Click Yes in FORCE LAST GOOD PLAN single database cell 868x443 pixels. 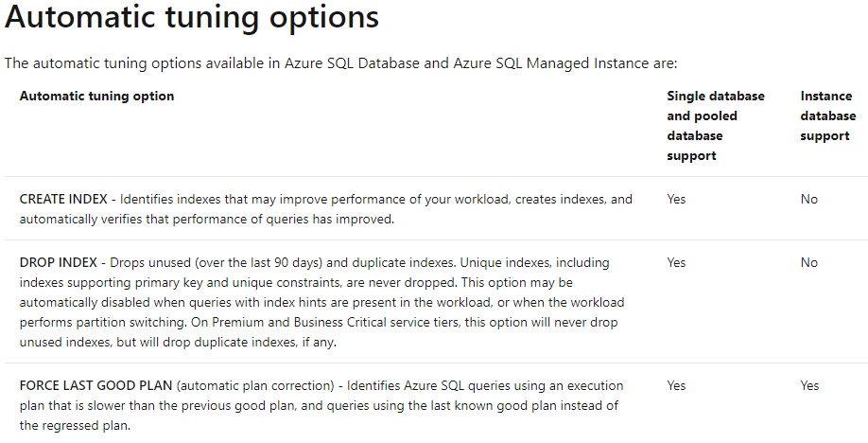676,385
